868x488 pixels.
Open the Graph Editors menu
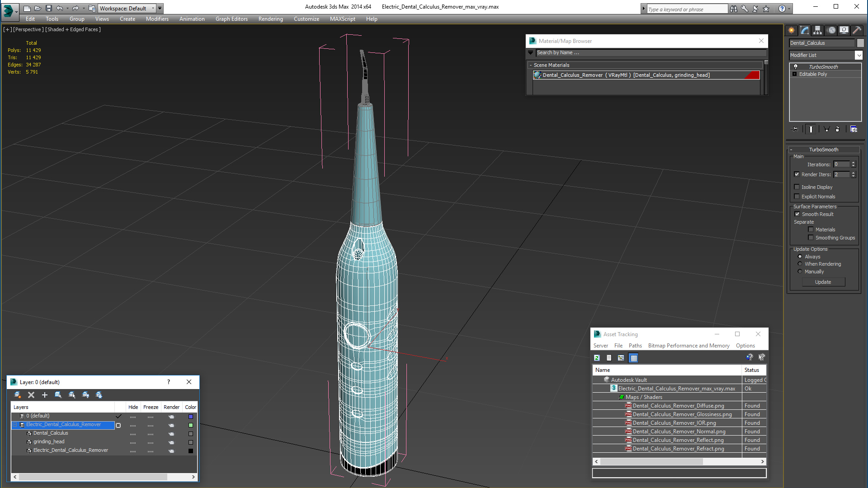[231, 19]
